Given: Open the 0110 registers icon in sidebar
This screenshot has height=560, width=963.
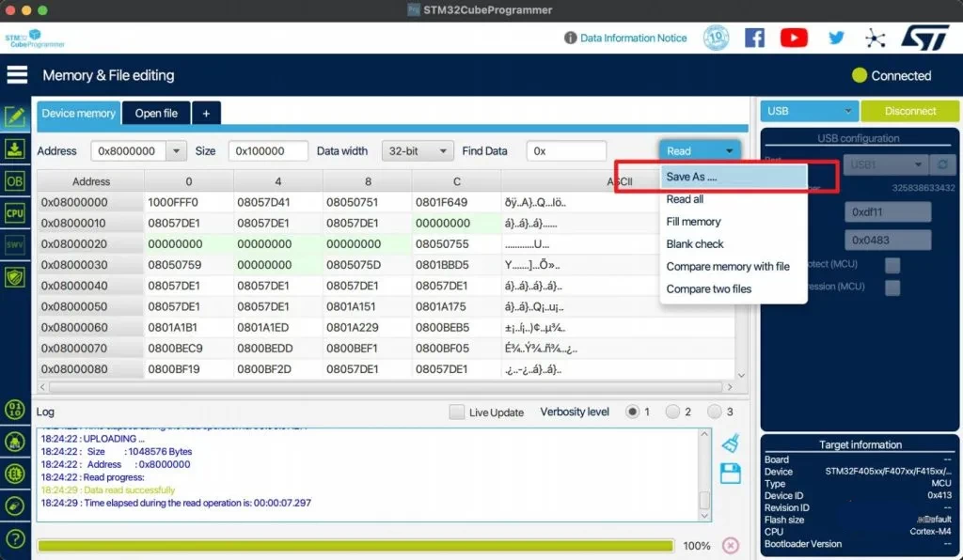Looking at the screenshot, I should [15, 409].
